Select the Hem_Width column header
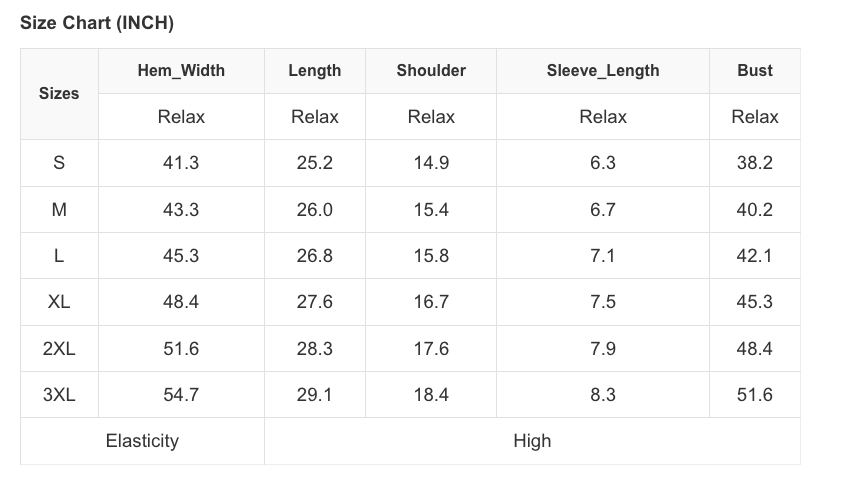The height and width of the screenshot is (492, 842). (x=181, y=70)
